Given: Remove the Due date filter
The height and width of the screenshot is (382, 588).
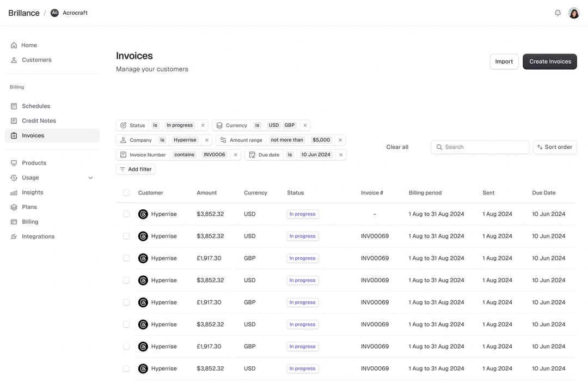Looking at the screenshot, I should click(340, 155).
